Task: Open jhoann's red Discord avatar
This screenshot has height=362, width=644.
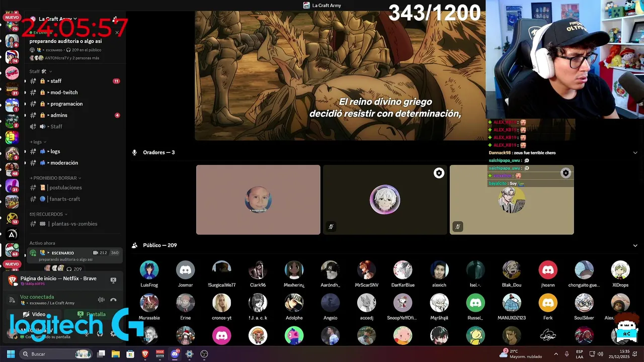Action: click(548, 270)
